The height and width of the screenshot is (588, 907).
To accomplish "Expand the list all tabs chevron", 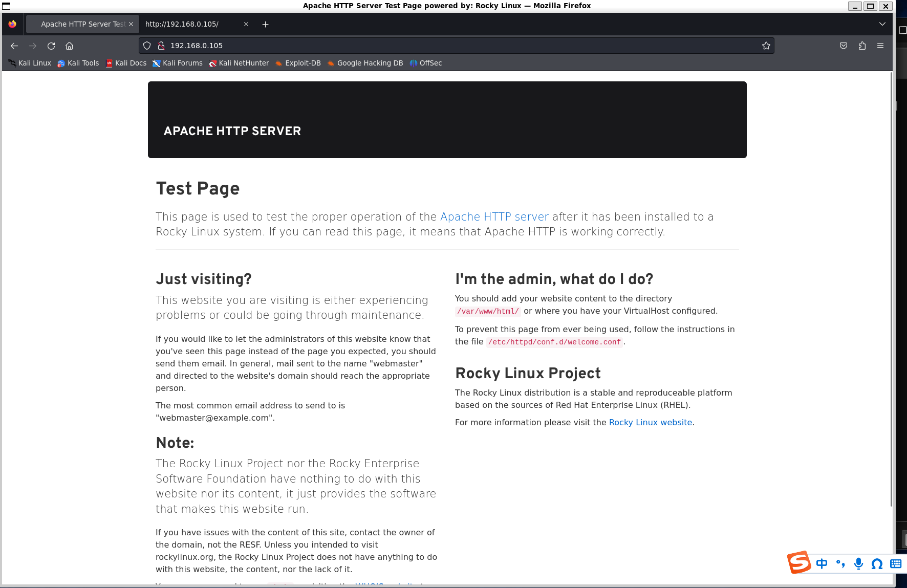I will [x=882, y=24].
